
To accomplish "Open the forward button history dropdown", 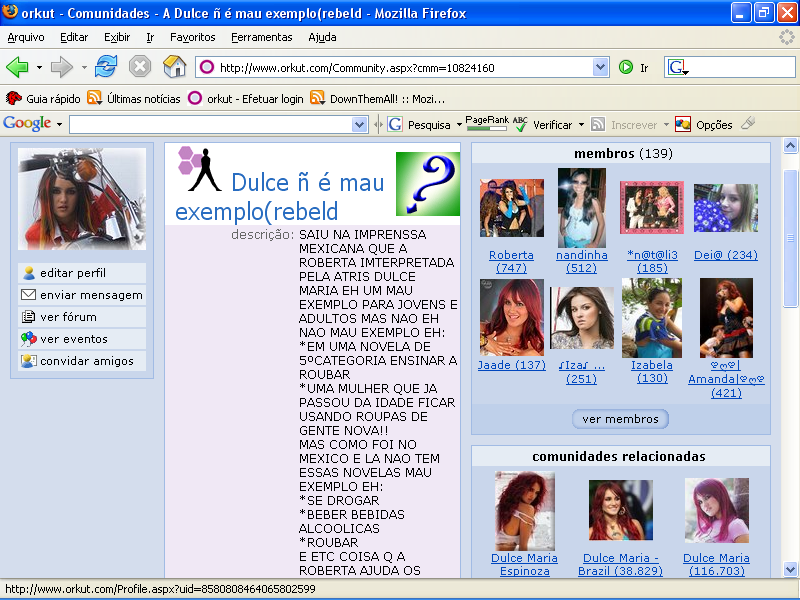I will [84, 67].
